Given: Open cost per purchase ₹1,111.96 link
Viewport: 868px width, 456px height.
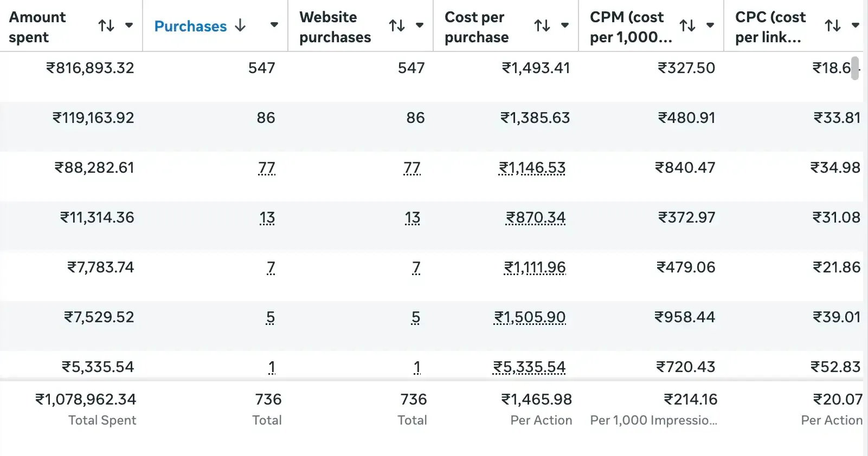Looking at the screenshot, I should tap(535, 268).
